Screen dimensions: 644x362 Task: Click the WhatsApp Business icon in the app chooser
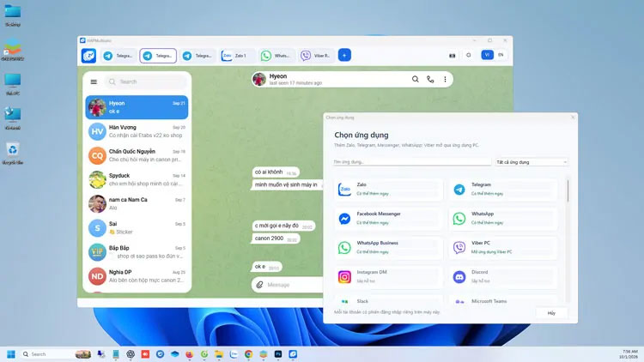click(x=344, y=248)
